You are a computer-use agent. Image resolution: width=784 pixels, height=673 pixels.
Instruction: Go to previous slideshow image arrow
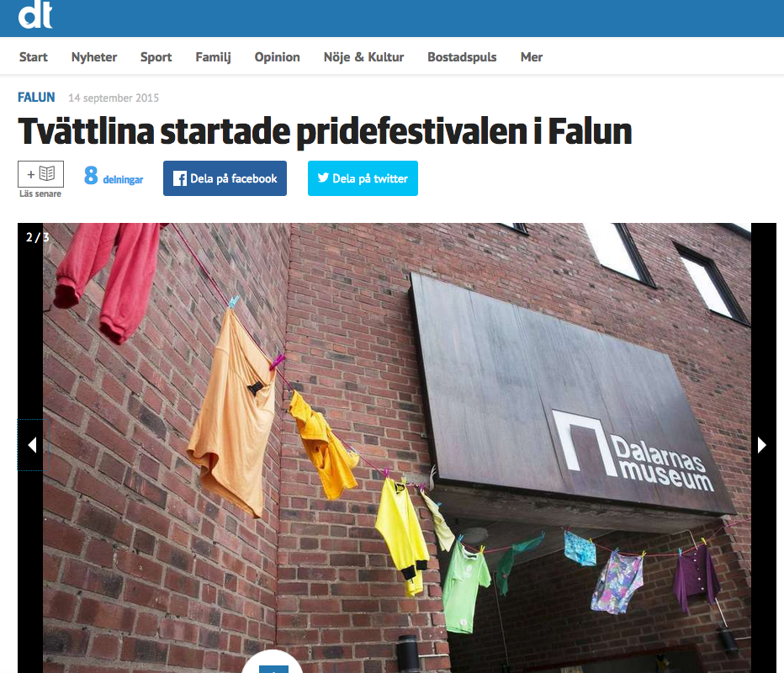click(x=33, y=444)
